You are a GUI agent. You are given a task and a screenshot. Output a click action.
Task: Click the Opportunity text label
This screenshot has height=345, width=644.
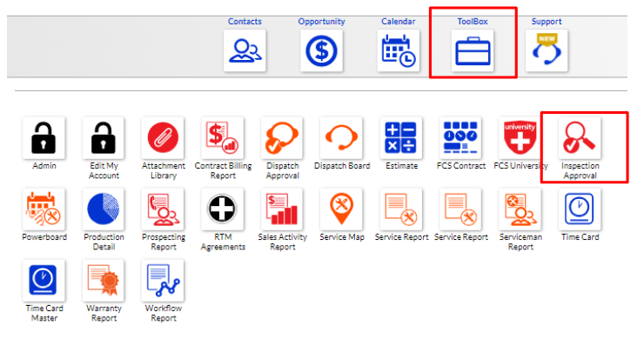[321, 22]
